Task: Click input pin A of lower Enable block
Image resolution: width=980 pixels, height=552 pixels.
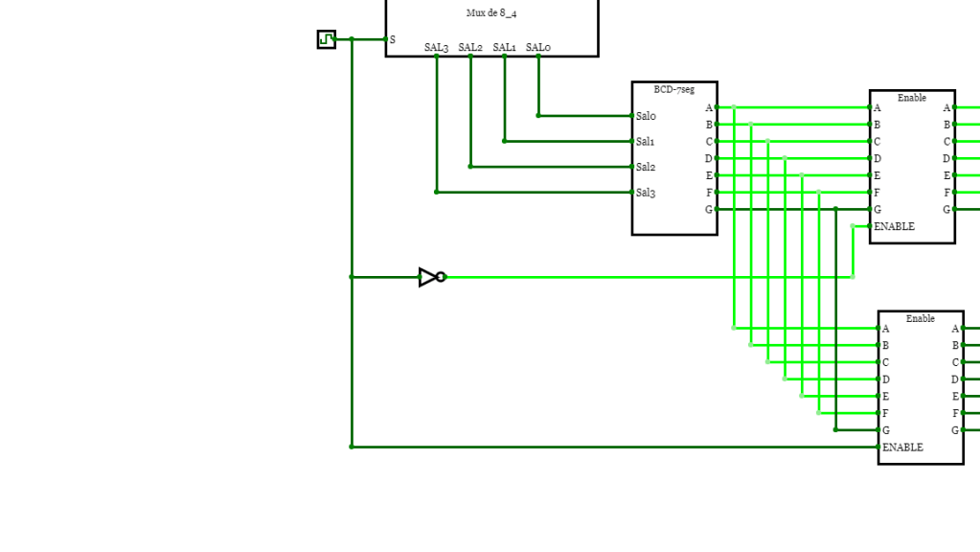Action: (879, 329)
